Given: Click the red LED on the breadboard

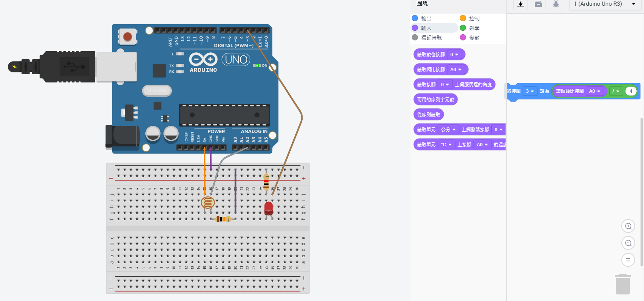Looking at the screenshot, I should [x=269, y=208].
